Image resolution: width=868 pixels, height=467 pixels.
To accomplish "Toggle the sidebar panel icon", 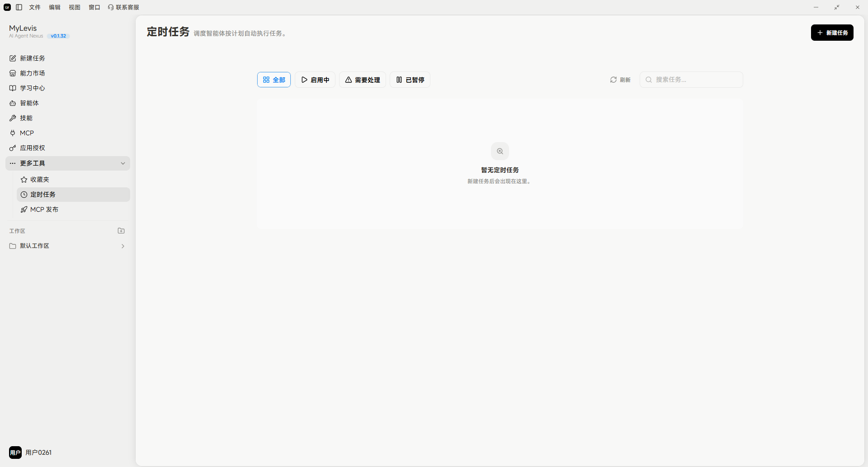I will tap(19, 7).
